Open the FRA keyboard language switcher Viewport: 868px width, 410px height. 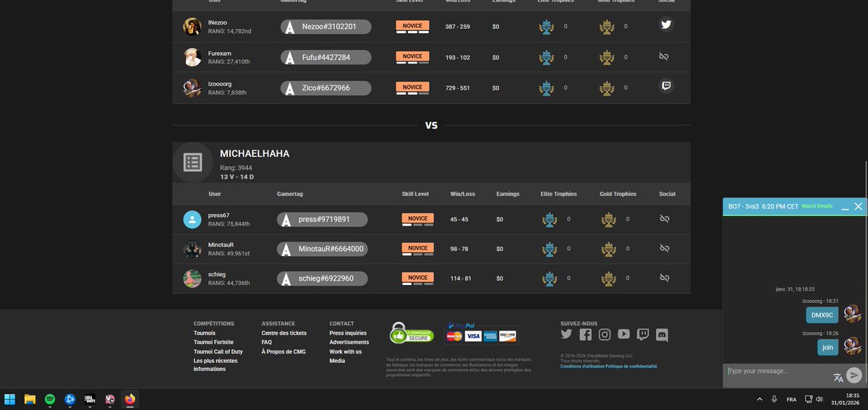(791, 399)
